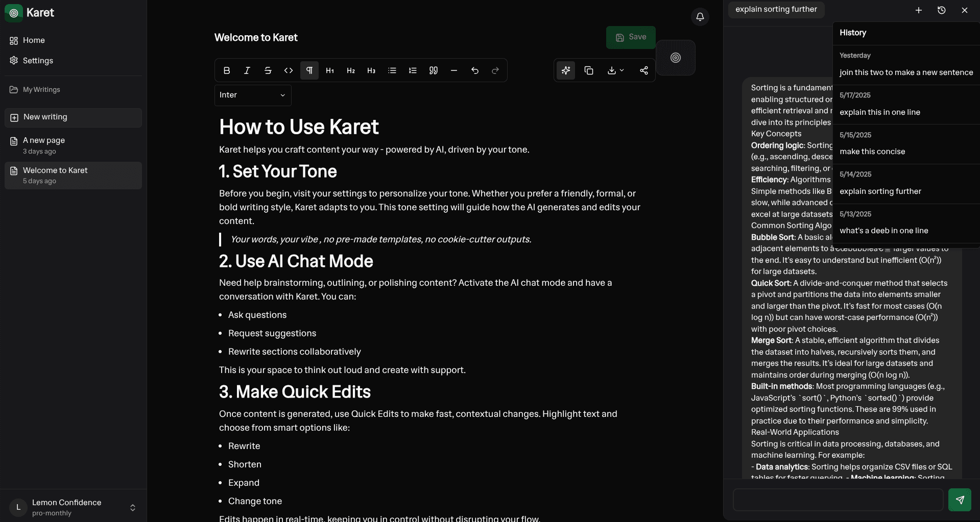980x522 pixels.
Task: Close the AI chat panel
Action: coord(965,10)
